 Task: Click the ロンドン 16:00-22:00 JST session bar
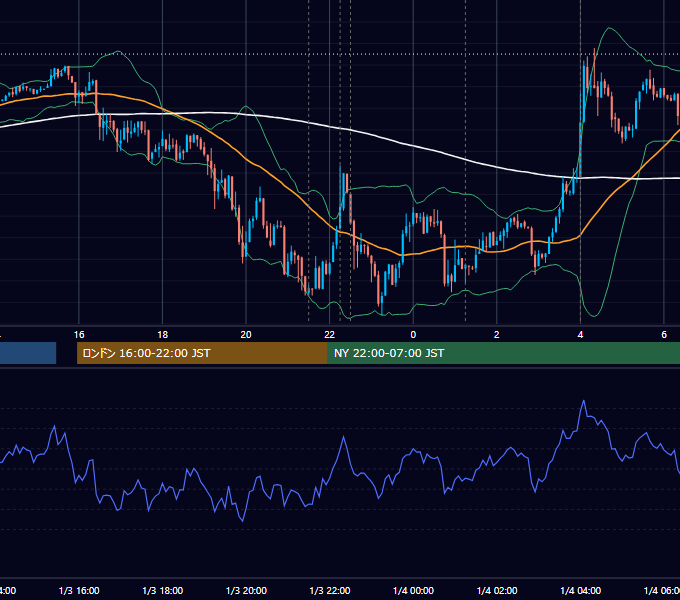[202, 353]
